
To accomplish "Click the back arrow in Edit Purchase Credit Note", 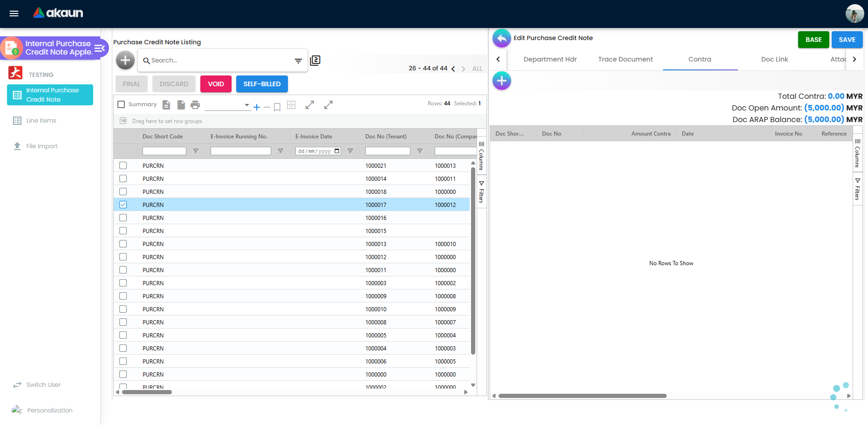I will click(502, 38).
